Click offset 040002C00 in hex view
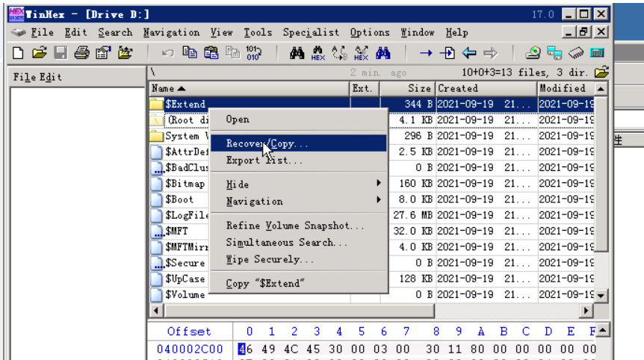 [x=189, y=349]
